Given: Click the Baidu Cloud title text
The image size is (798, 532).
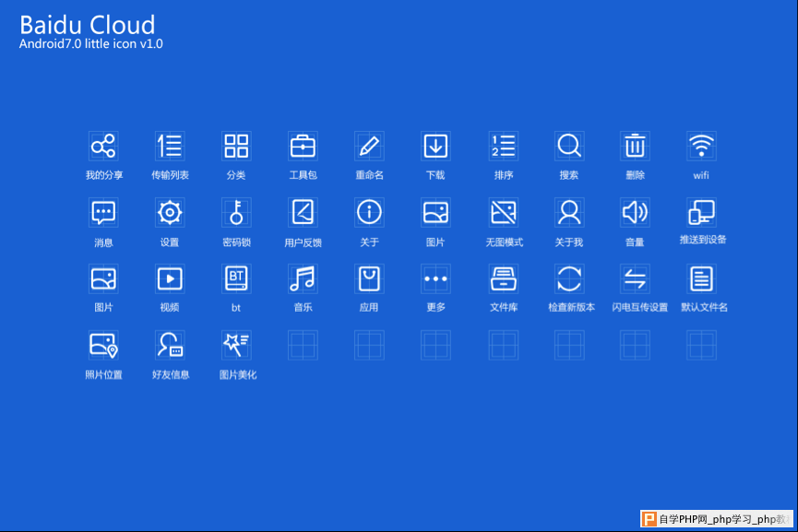Looking at the screenshot, I should click(x=87, y=25).
